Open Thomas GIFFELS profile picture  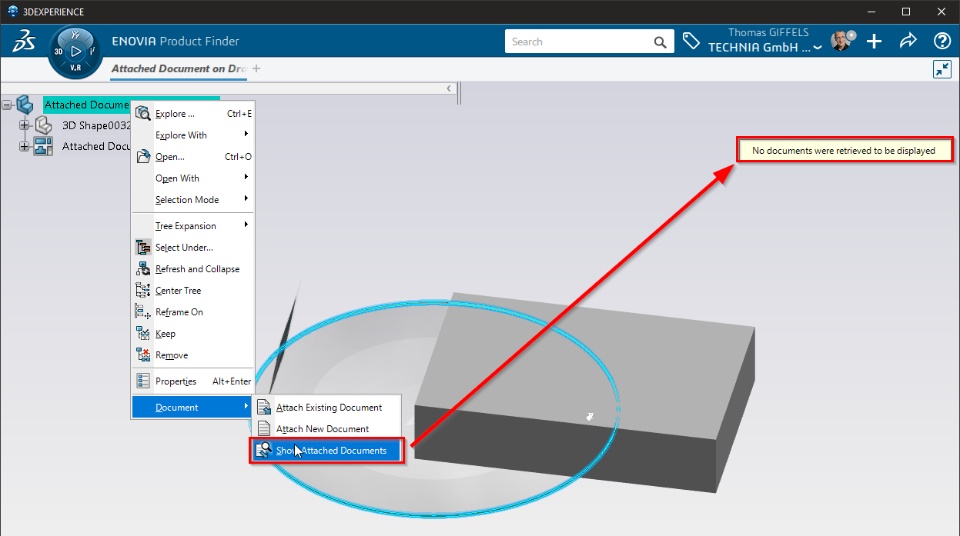(842, 41)
